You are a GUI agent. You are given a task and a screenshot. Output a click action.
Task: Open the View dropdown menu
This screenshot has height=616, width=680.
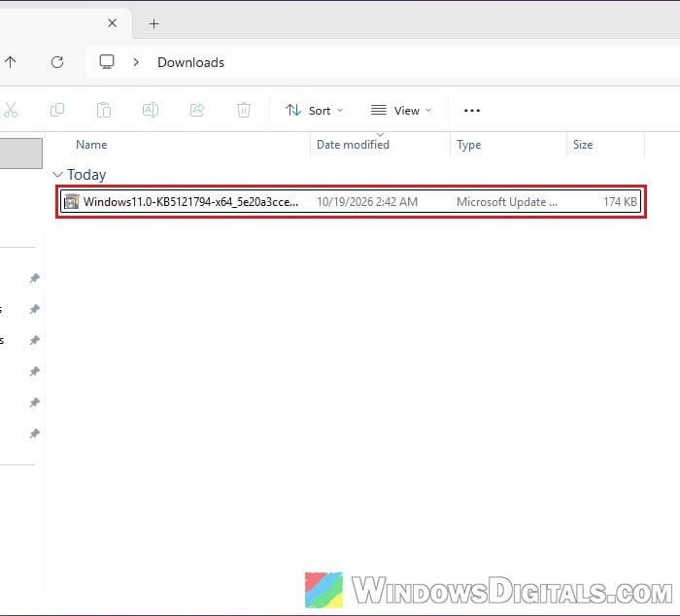[401, 111]
